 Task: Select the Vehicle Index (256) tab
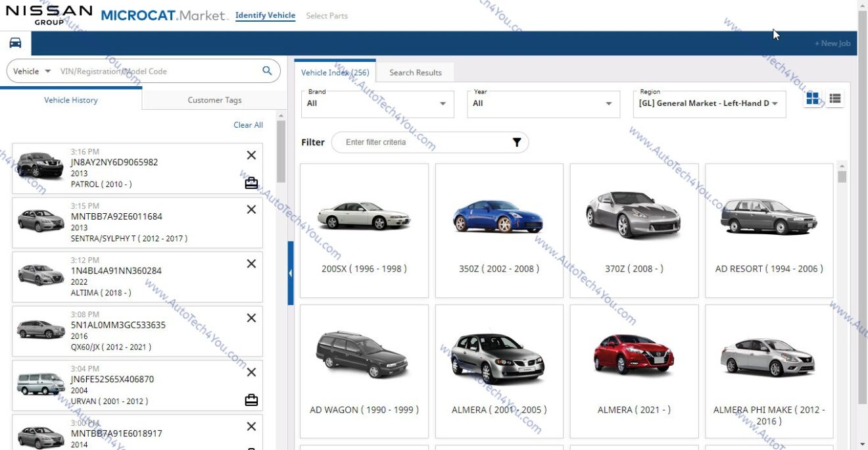pos(335,72)
